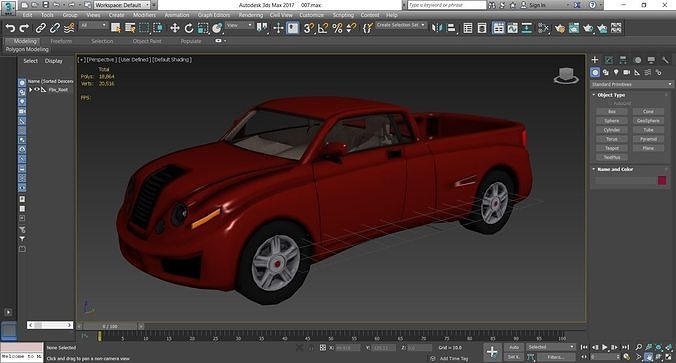Toggle the Percent Snap button
Viewport: 676px width, 363px height.
[337, 28]
